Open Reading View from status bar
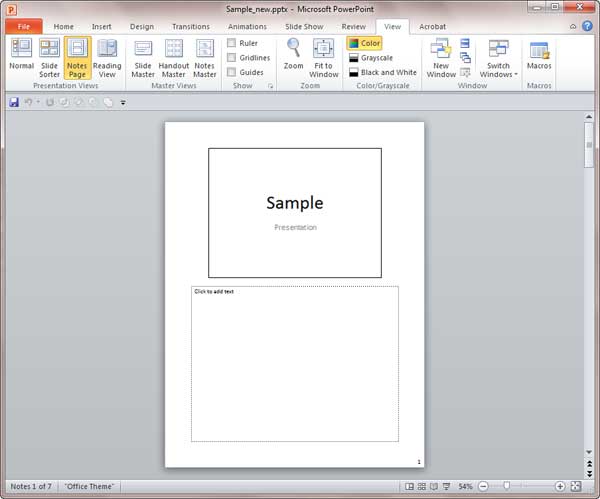This screenshot has width=600, height=499. coord(434,486)
